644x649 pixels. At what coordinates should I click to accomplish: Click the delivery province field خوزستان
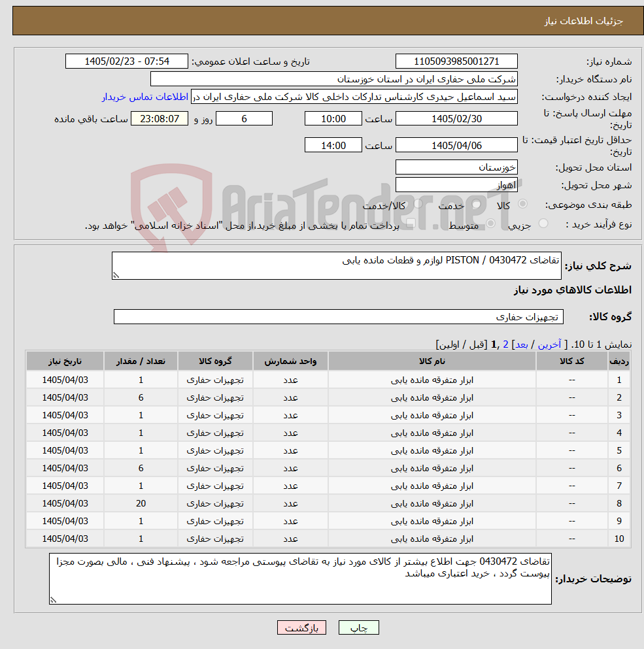[456, 167]
